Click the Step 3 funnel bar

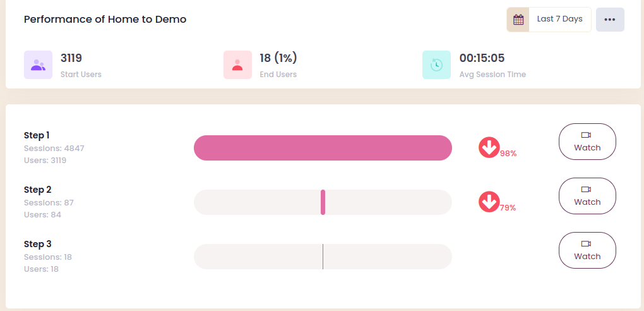pyautogui.click(x=323, y=257)
